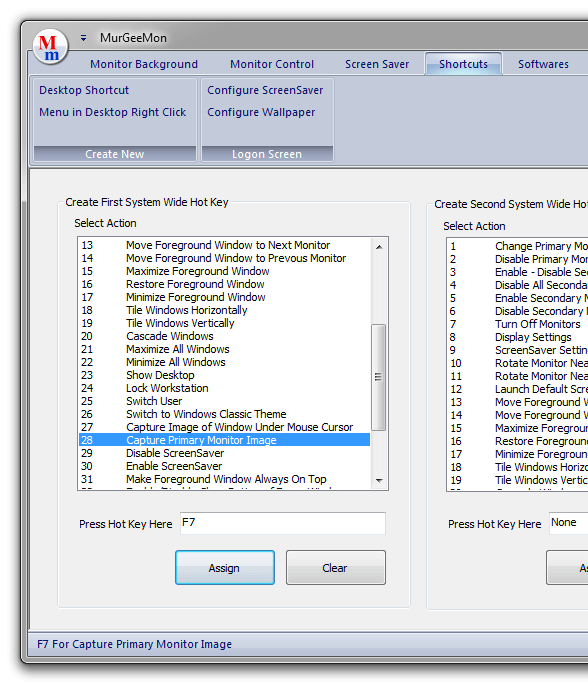Select row 9 ScreenSaver Settings in second list
This screenshot has height=684, width=588.
coord(518,350)
